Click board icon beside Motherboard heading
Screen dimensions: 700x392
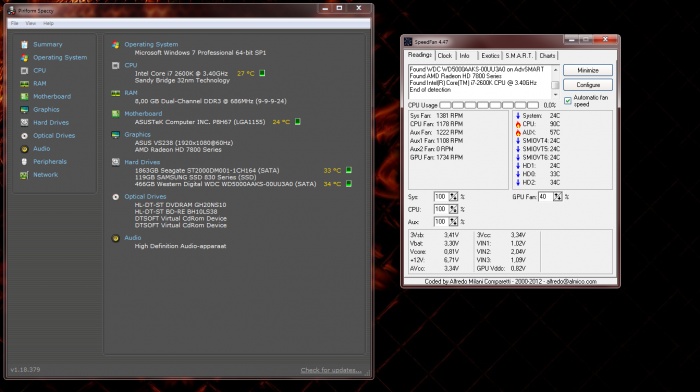point(116,114)
